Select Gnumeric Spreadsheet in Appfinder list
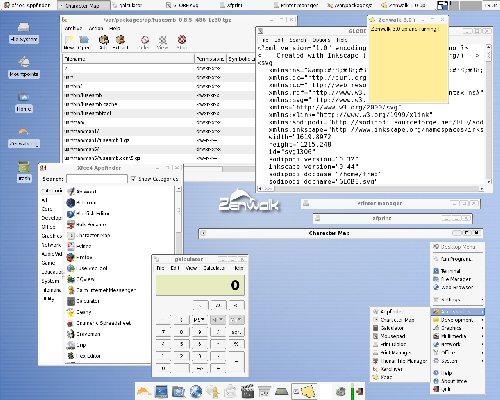The width and height of the screenshot is (500, 400). (99, 323)
